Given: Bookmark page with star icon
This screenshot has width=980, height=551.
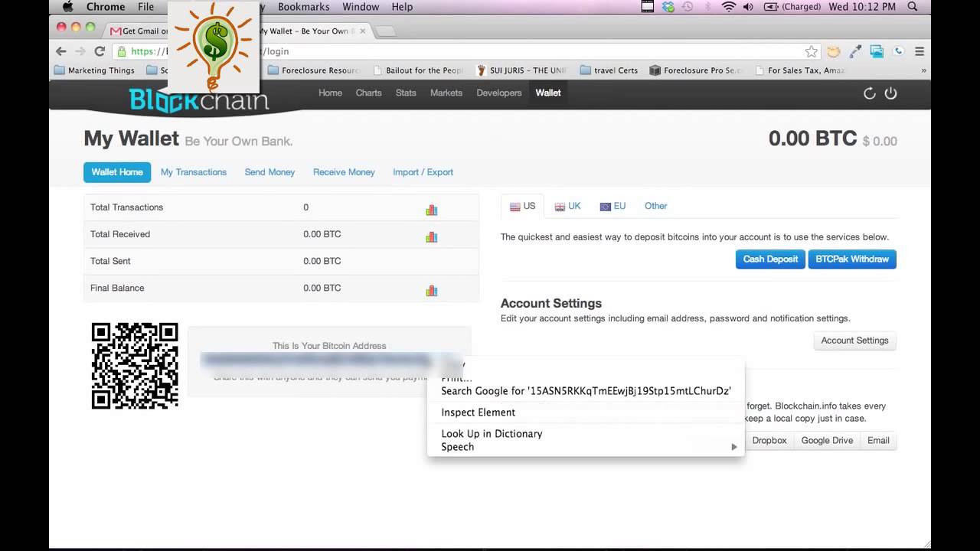Looking at the screenshot, I should [x=812, y=51].
